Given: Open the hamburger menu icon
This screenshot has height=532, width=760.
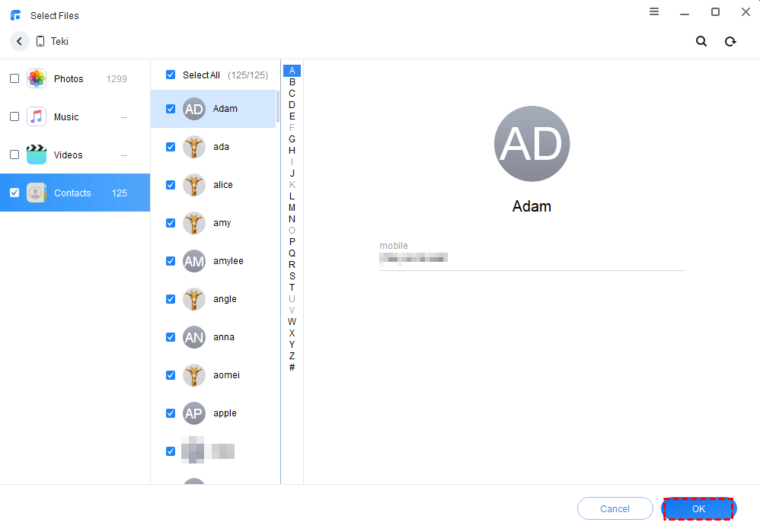Looking at the screenshot, I should point(654,12).
